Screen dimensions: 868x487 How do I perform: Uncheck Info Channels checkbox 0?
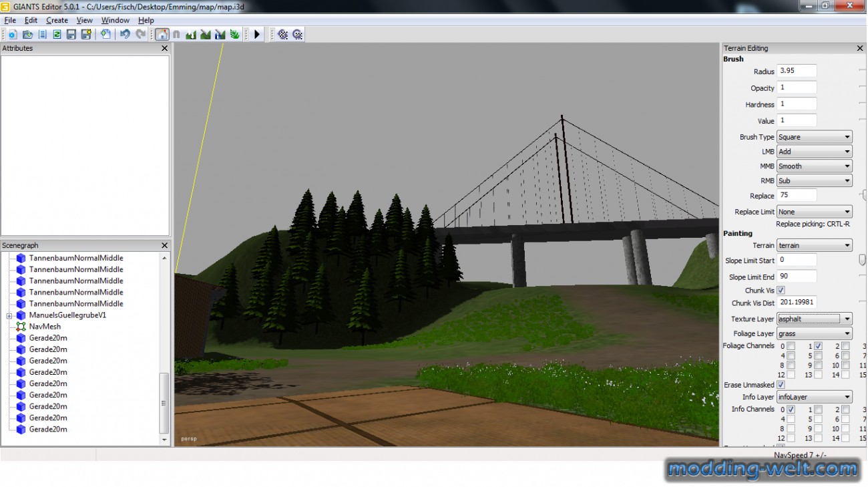[791, 410]
